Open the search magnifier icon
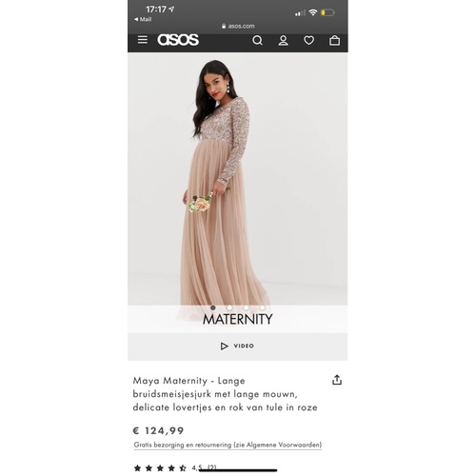 click(x=257, y=40)
